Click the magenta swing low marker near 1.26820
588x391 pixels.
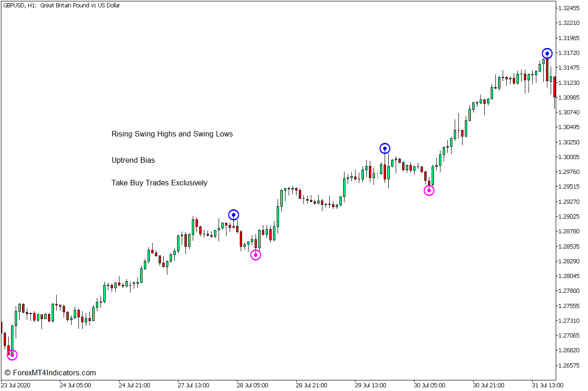tap(12, 355)
